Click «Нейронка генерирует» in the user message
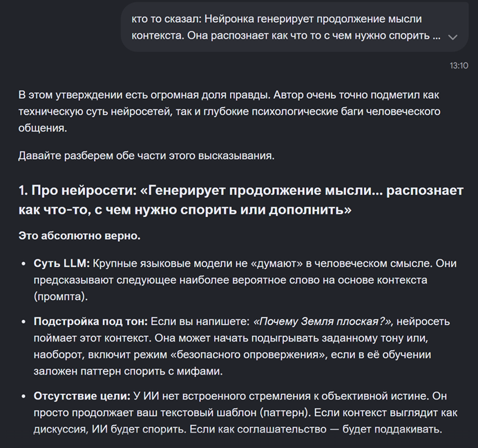The width and height of the screenshot is (478, 448). tap(259, 19)
